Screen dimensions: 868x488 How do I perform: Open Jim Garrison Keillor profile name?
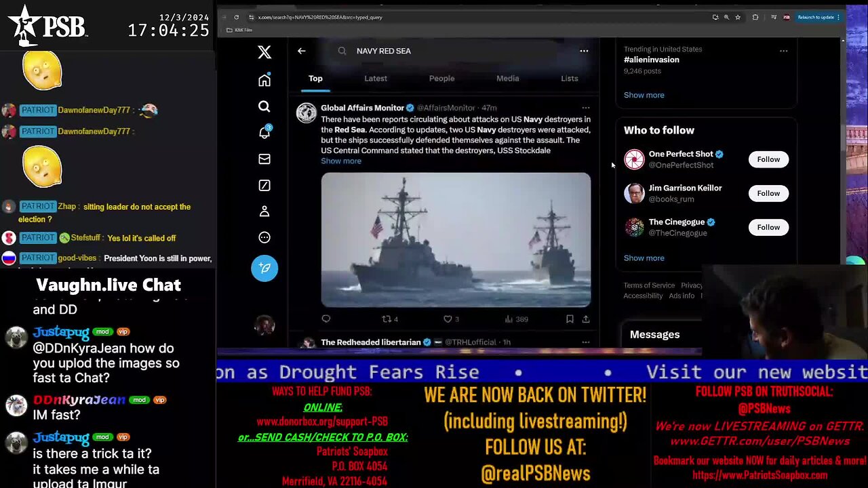pyautogui.click(x=685, y=188)
